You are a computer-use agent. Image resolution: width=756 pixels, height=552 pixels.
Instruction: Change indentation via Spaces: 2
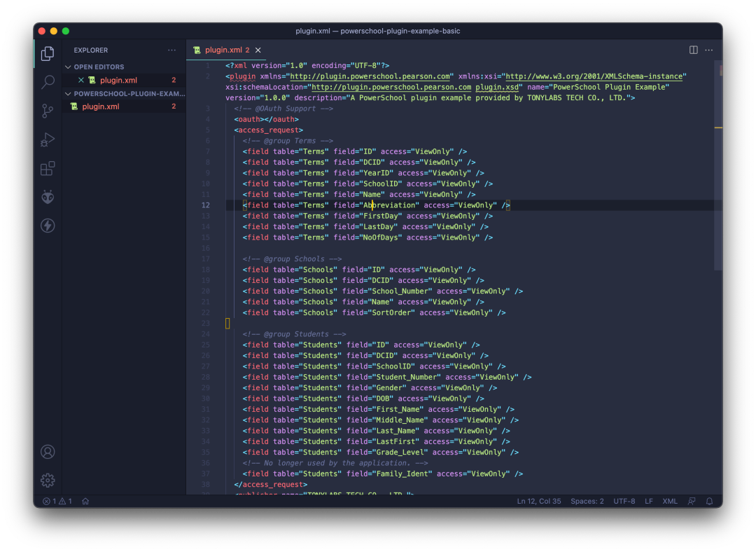[x=587, y=502]
